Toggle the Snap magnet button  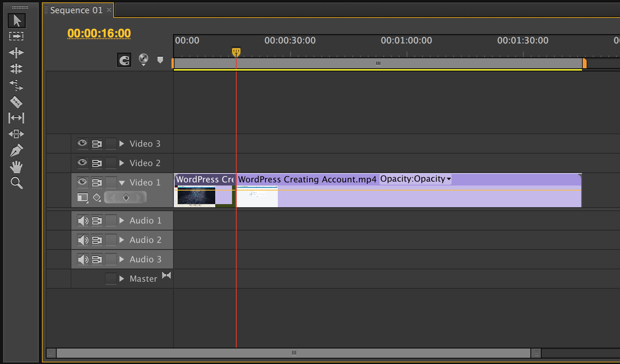tap(124, 60)
